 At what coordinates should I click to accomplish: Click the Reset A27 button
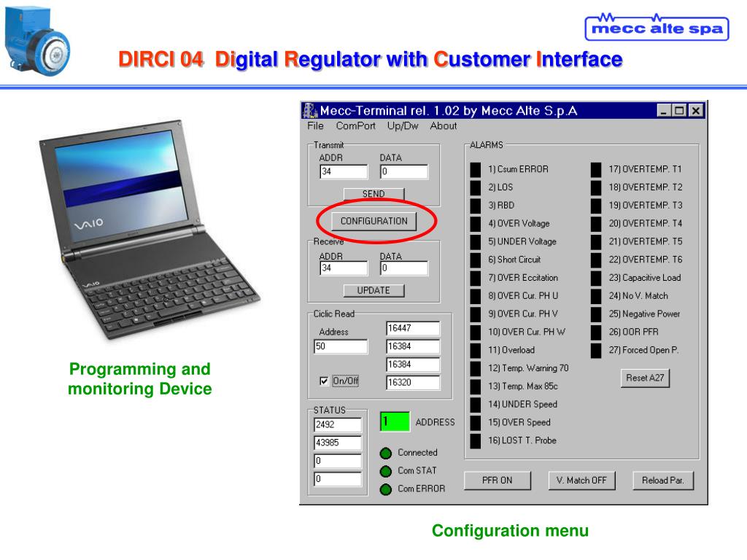click(645, 378)
